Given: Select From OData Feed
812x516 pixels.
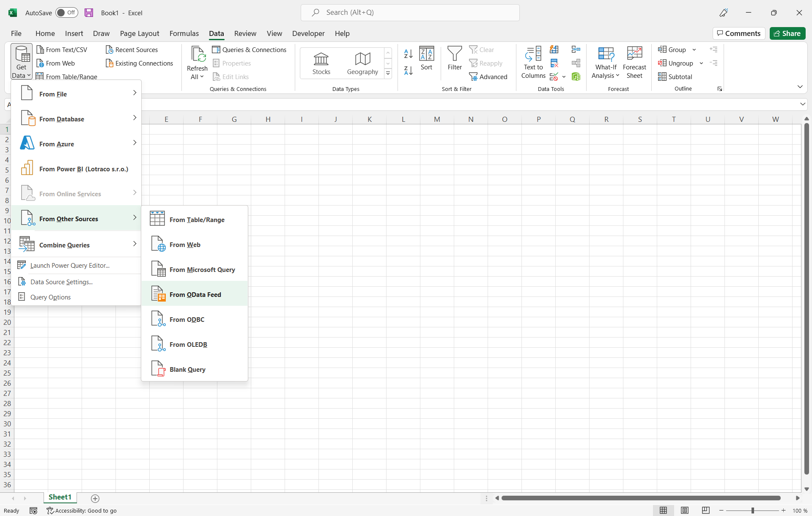Looking at the screenshot, I should click(195, 294).
